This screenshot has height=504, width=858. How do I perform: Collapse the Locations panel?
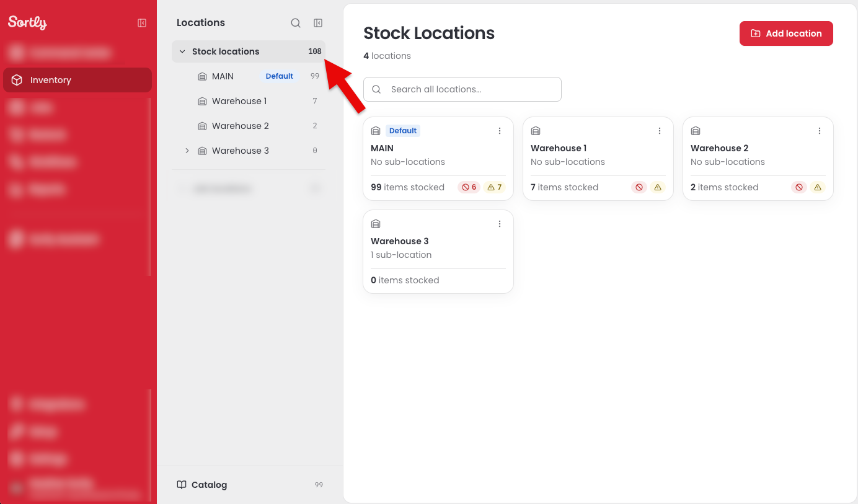point(318,23)
